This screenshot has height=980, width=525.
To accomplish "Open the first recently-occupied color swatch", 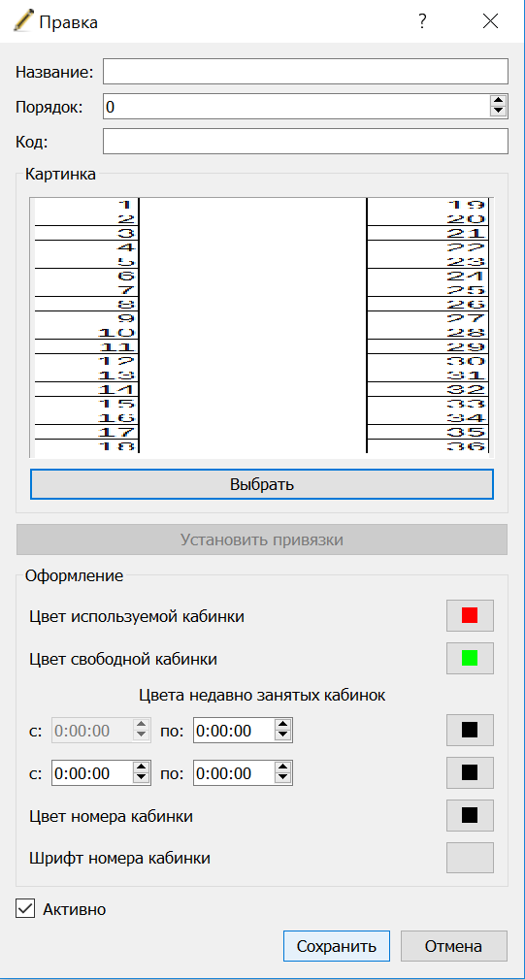I will click(x=470, y=730).
